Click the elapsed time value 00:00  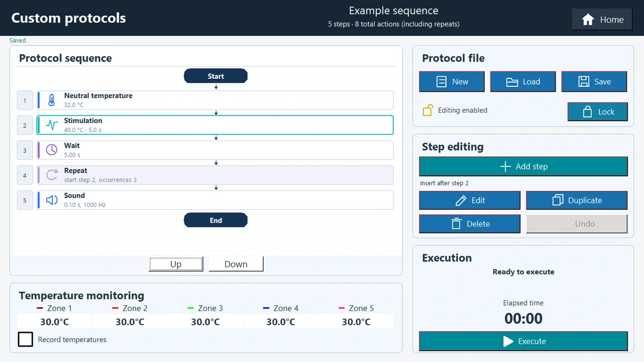point(523,319)
